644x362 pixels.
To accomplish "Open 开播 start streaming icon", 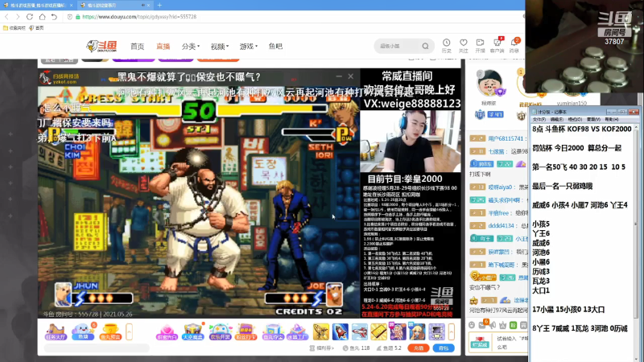I will pyautogui.click(x=480, y=46).
